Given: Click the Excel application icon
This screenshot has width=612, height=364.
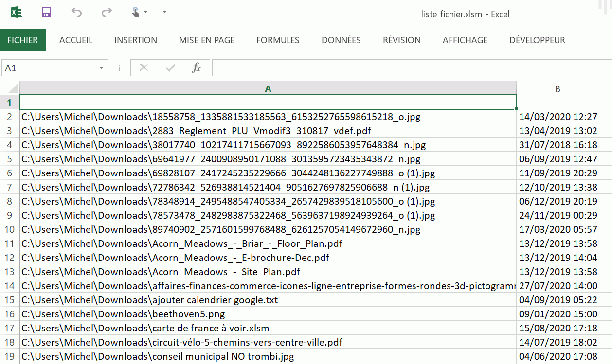Looking at the screenshot, I should pyautogui.click(x=17, y=12).
